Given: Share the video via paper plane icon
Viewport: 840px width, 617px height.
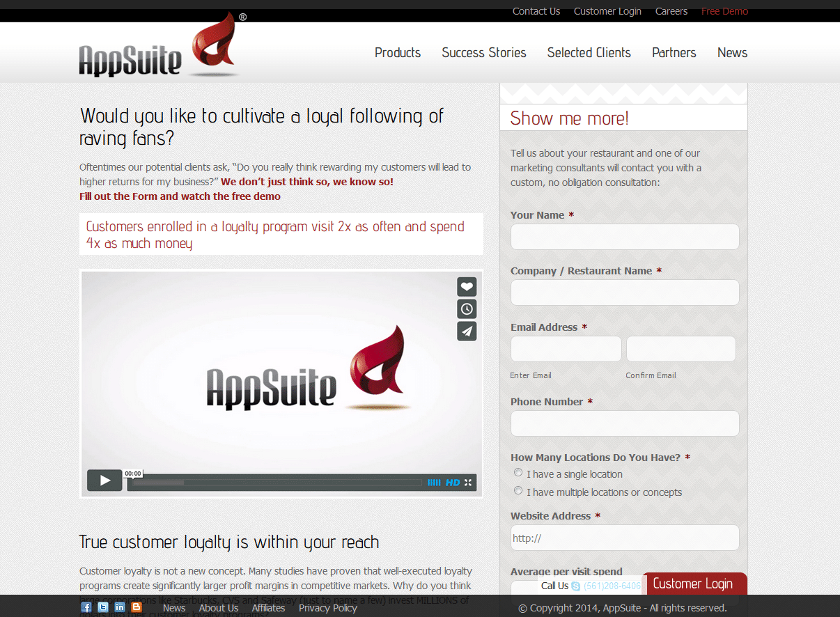Looking at the screenshot, I should (467, 331).
